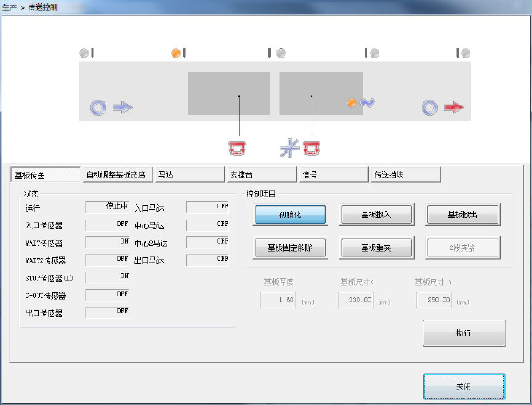Click the 关闭 close button
The image size is (532, 405).
click(464, 387)
